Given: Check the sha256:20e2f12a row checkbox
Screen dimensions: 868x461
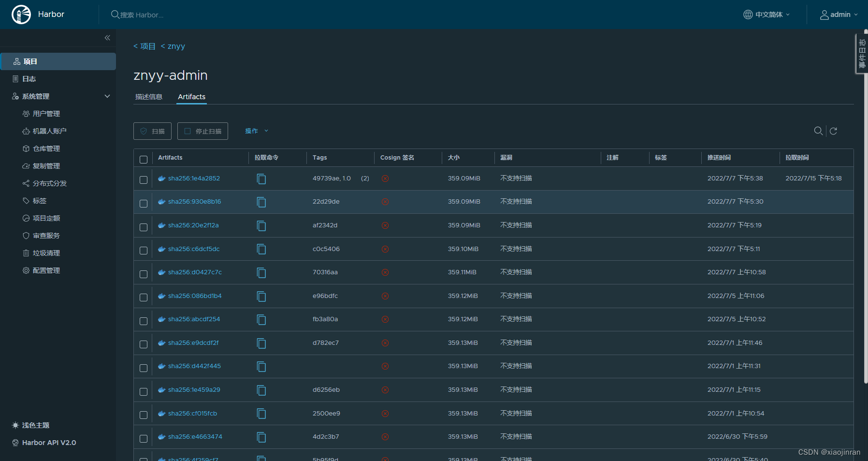Looking at the screenshot, I should 144,227.
